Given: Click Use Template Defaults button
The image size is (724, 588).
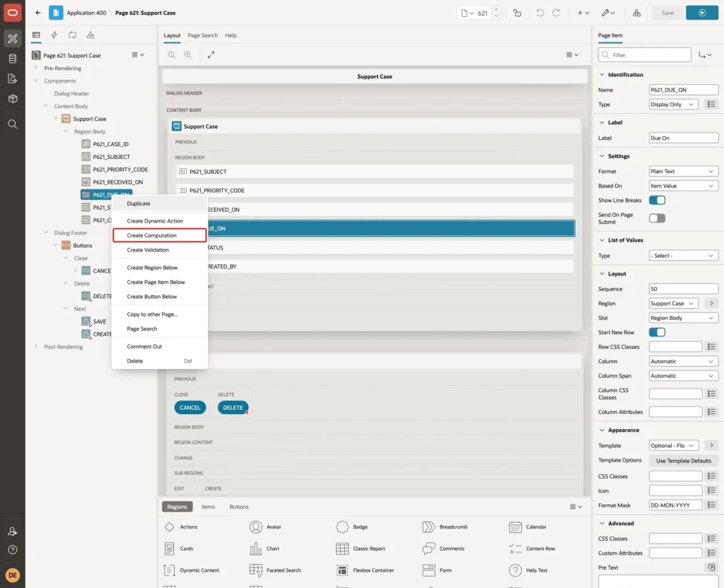Looking at the screenshot, I should click(684, 461).
